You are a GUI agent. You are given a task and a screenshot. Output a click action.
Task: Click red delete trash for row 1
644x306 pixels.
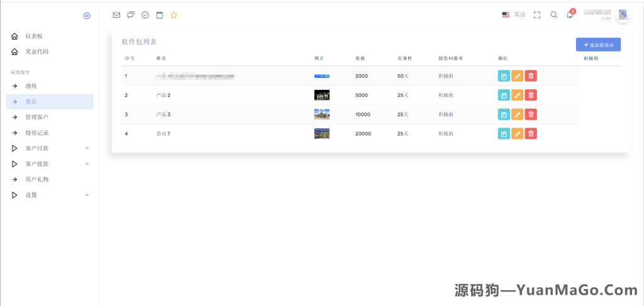[x=531, y=76]
